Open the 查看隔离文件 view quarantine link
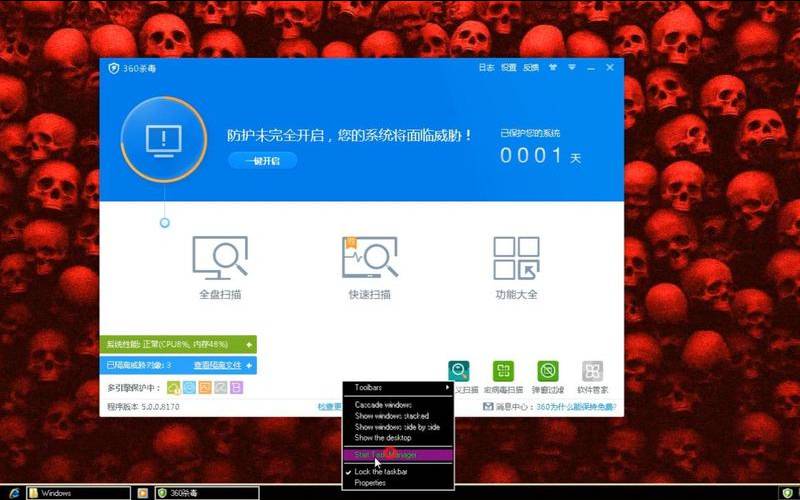Image resolution: width=800 pixels, height=500 pixels. click(217, 365)
